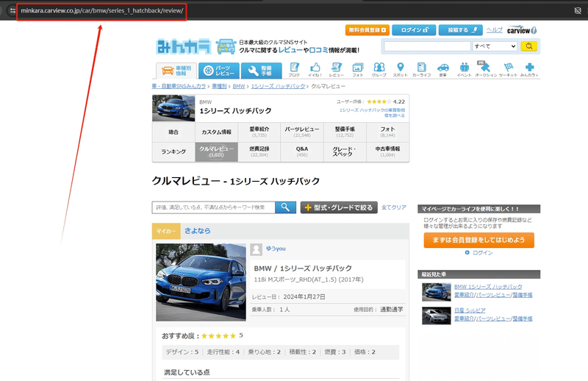Image resolution: width=588 pixels, height=381 pixels.
Task: Select the カスタム情報 tab
Action: pos(216,132)
